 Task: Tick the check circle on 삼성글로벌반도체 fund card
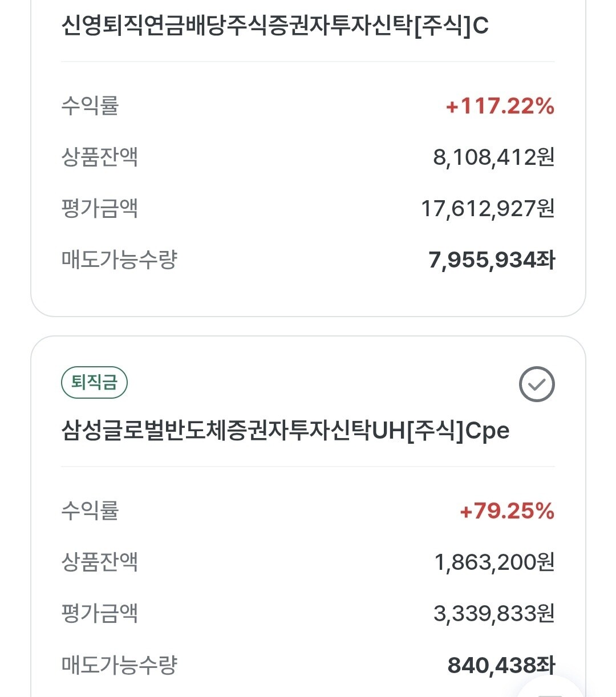(537, 384)
